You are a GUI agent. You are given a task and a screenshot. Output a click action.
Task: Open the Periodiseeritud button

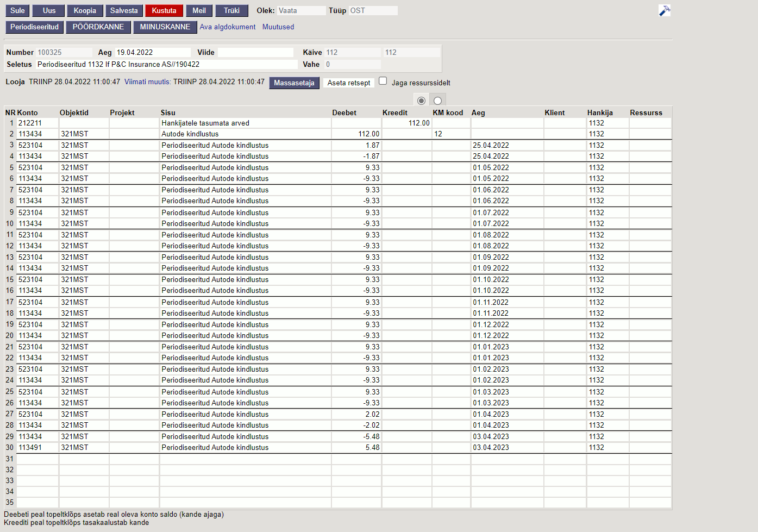34,27
